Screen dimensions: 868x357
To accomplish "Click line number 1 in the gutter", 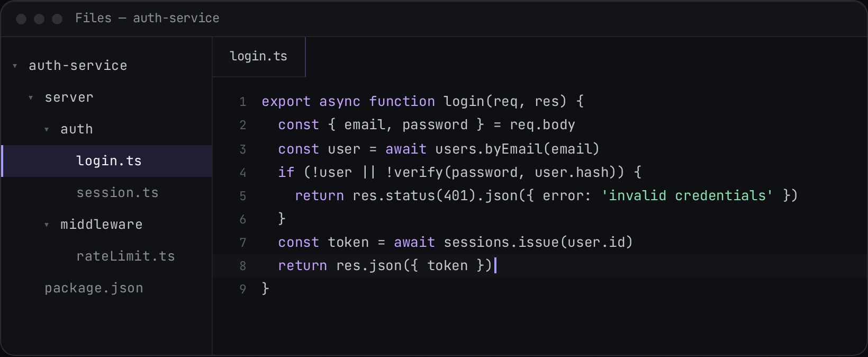I will 242,102.
